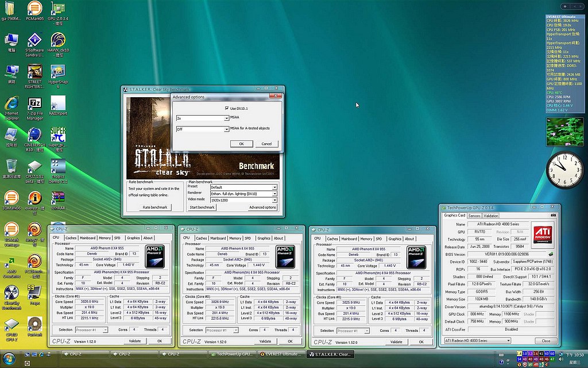Select the Fraps desktop icon
The height and width of the screenshot is (368, 588).
point(34,295)
